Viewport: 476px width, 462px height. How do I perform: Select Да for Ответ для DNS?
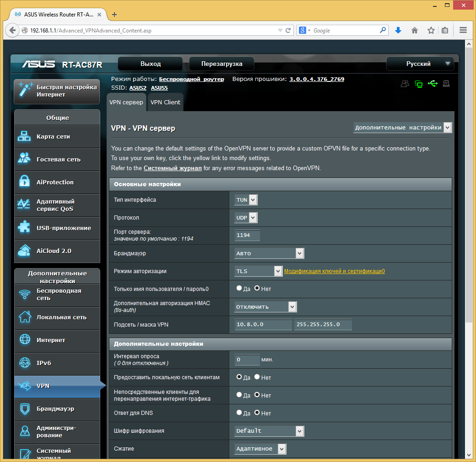tap(239, 413)
